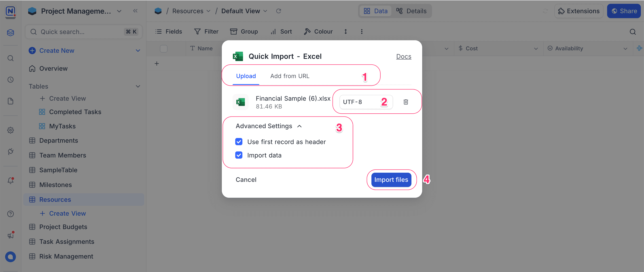This screenshot has width=644, height=272.
Task: Open notifications via the bell icon
Action: pyautogui.click(x=11, y=181)
